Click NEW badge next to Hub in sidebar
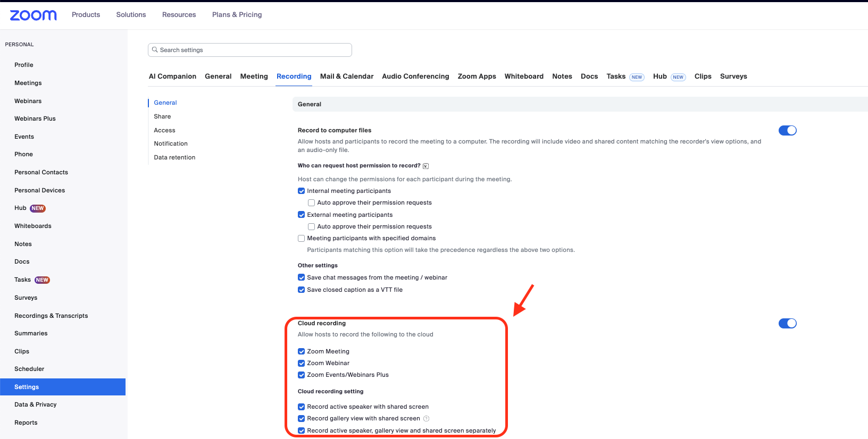Screen dimensions: 868x439 38,208
